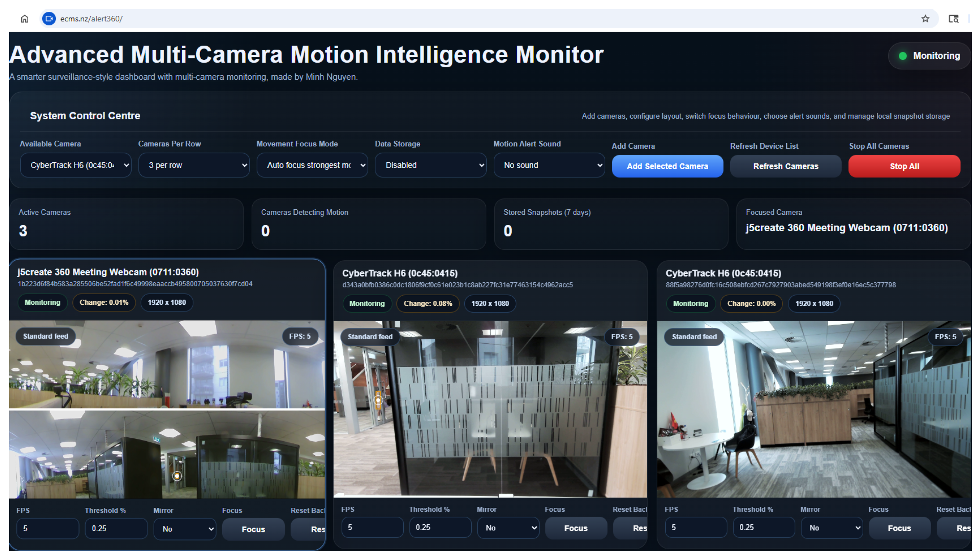Image resolution: width=980 pixels, height=557 pixels.
Task: Click Add Selected Camera button
Action: click(667, 166)
